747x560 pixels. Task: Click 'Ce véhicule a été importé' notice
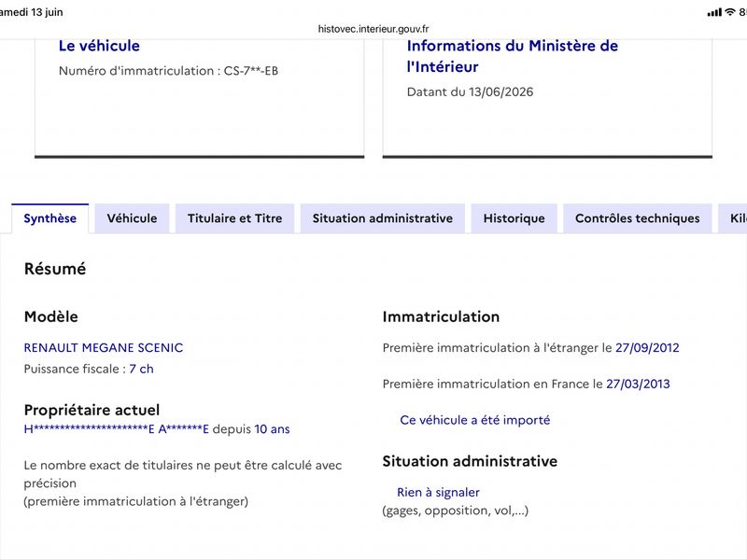[x=475, y=420]
